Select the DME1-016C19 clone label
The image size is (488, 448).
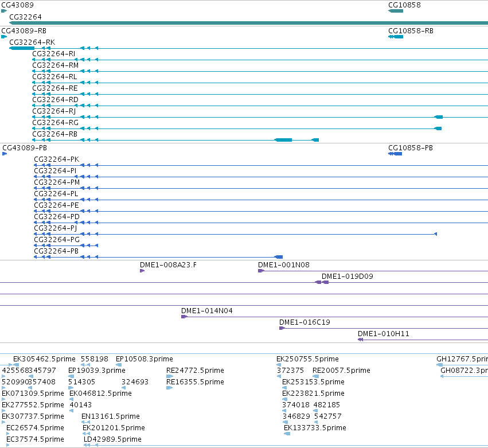tap(304, 322)
